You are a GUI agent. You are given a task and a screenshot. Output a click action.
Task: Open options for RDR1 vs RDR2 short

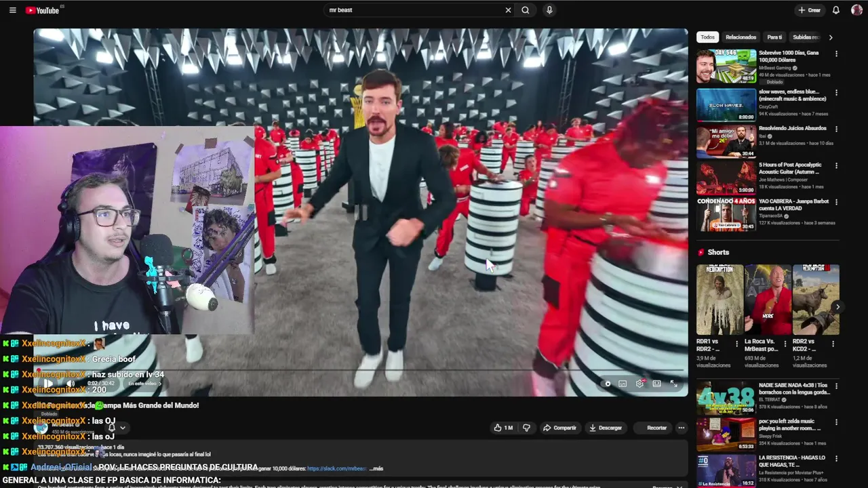coord(737,344)
